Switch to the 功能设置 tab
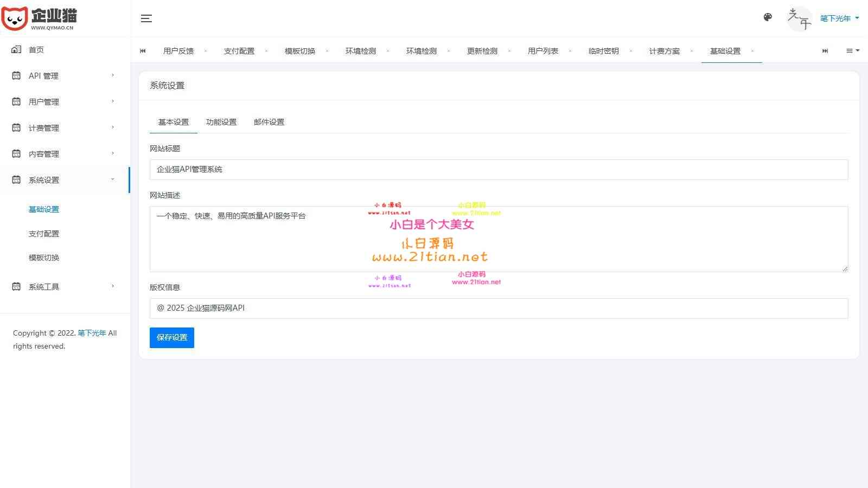Screen dimensions: 868x488 coord(221,122)
